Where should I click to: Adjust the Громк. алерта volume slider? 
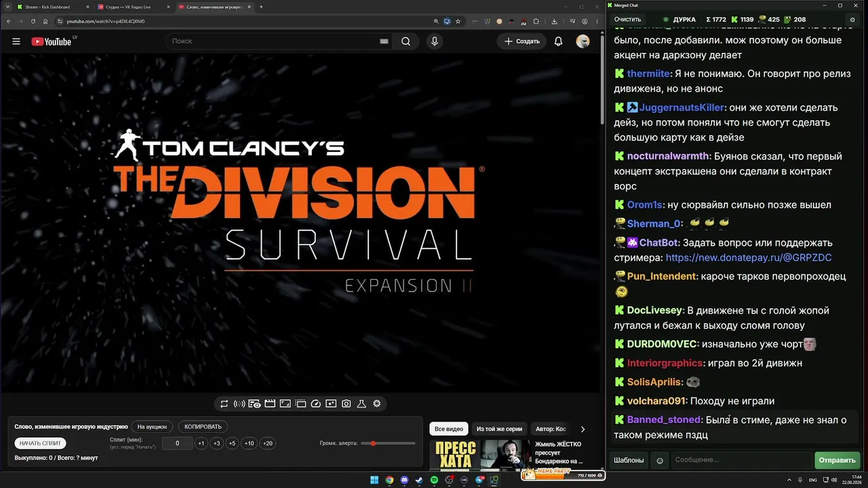coord(388,443)
